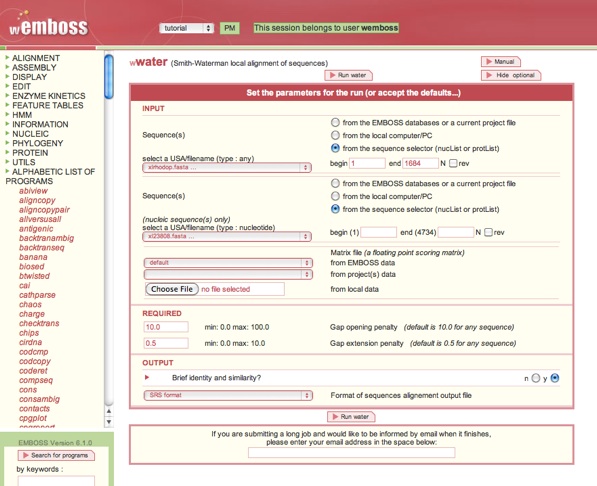Click the end (4734) input field
This screenshot has width=597, height=486.
tap(456, 232)
